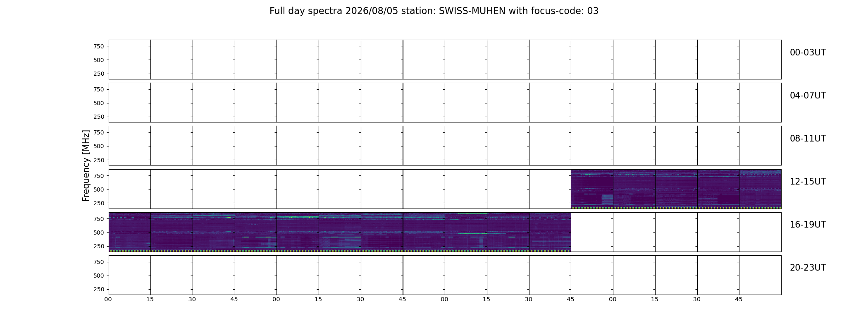Click the first spectrogram tile in 12-15UT row
Screen dimensions: 868x331
pos(592,189)
